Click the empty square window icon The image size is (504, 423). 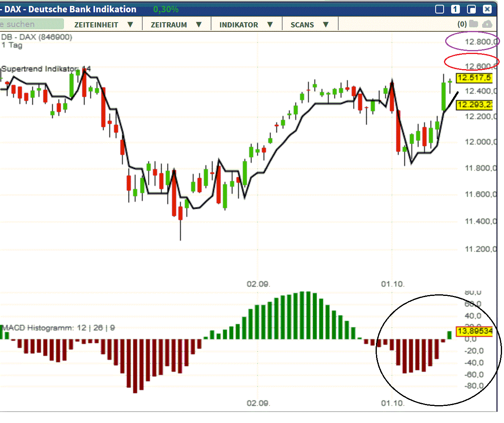[440, 9]
